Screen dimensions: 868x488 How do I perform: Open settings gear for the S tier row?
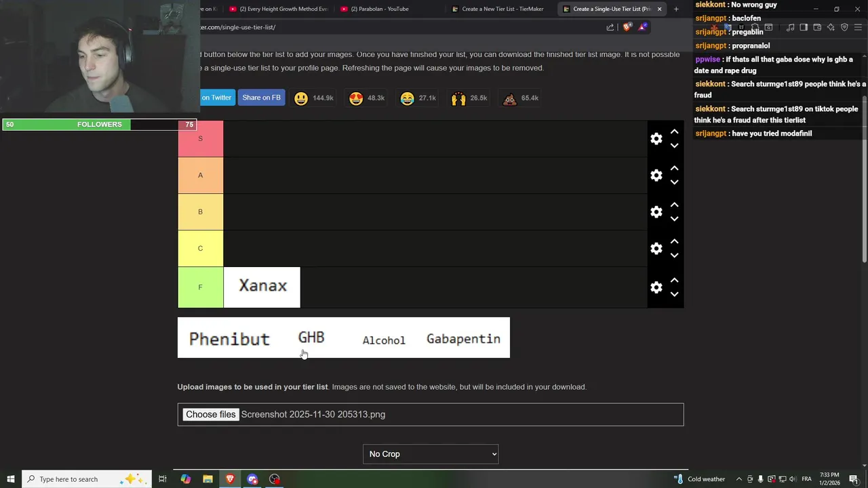(x=656, y=139)
